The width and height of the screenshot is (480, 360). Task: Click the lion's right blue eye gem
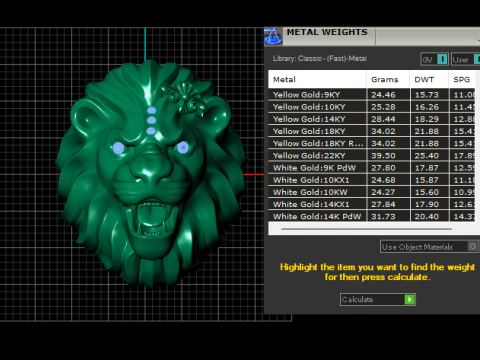coord(183,147)
